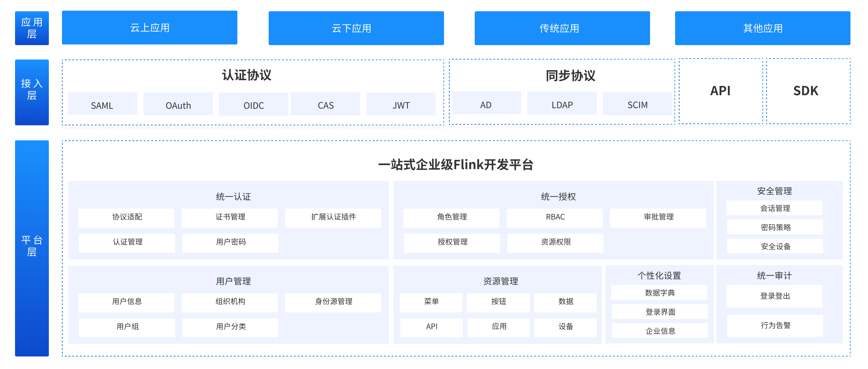This screenshot has height=369, width=868.
Task: Select the LDAP sync protocol box
Action: (562, 103)
